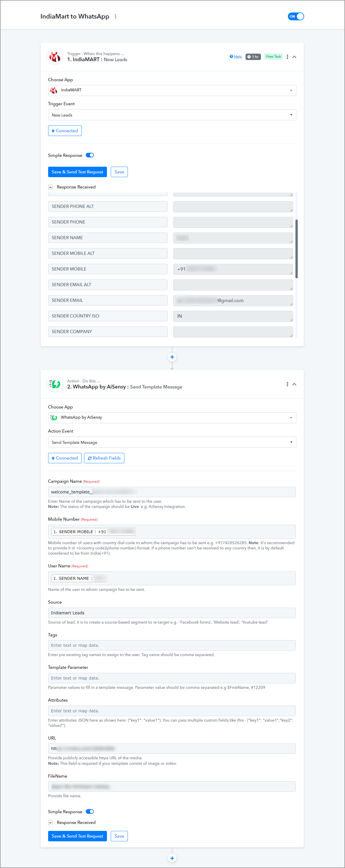This screenshot has height=868, width=345.
Task: Click the SENDER NAME value field
Action: click(233, 238)
